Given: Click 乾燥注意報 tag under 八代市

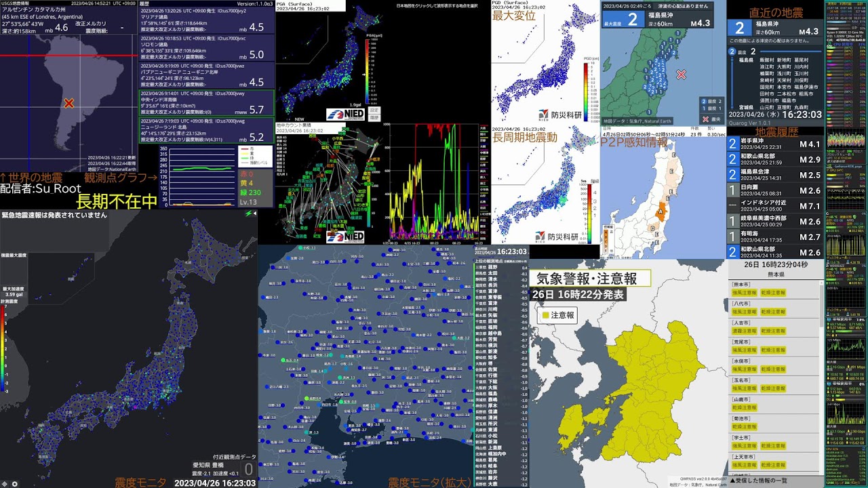Looking at the screenshot, I should [x=773, y=312].
